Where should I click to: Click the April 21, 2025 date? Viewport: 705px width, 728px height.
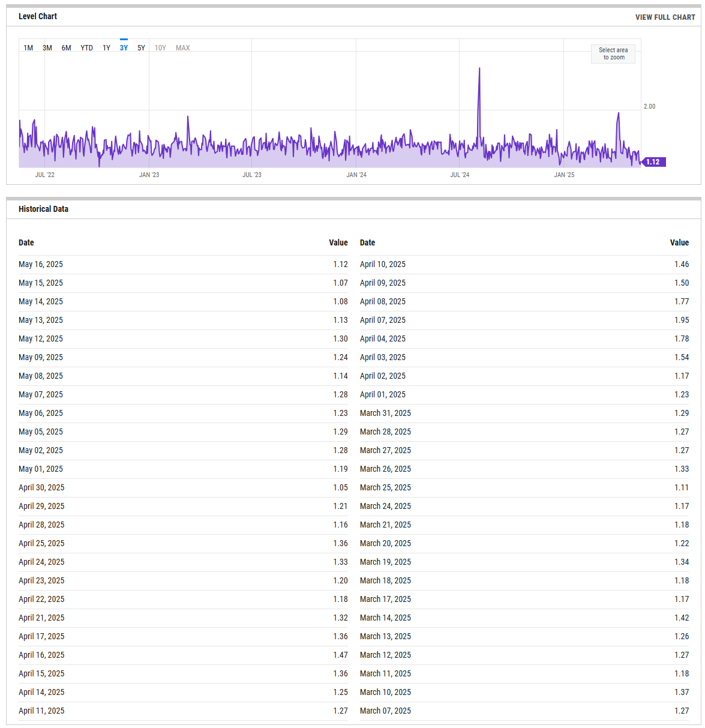(41, 618)
